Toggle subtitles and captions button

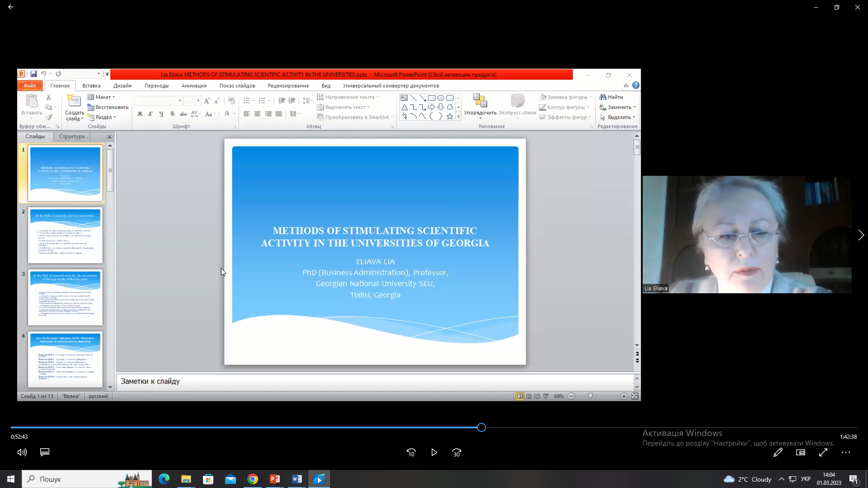click(45, 452)
